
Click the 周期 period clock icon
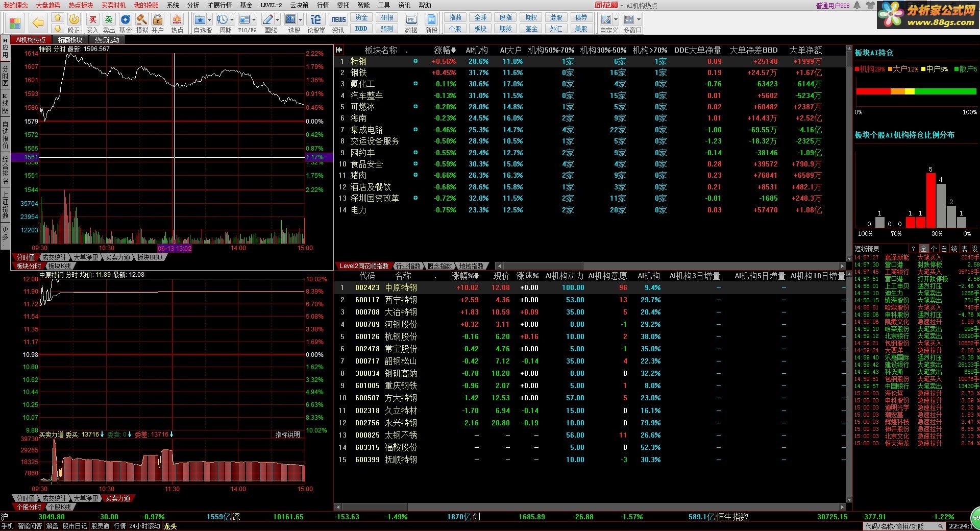click(223, 19)
